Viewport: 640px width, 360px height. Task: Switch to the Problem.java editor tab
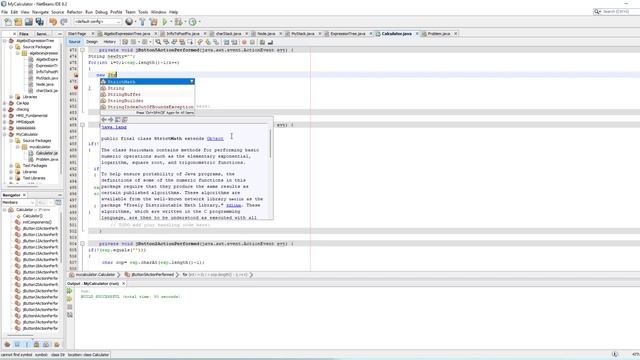(x=439, y=33)
